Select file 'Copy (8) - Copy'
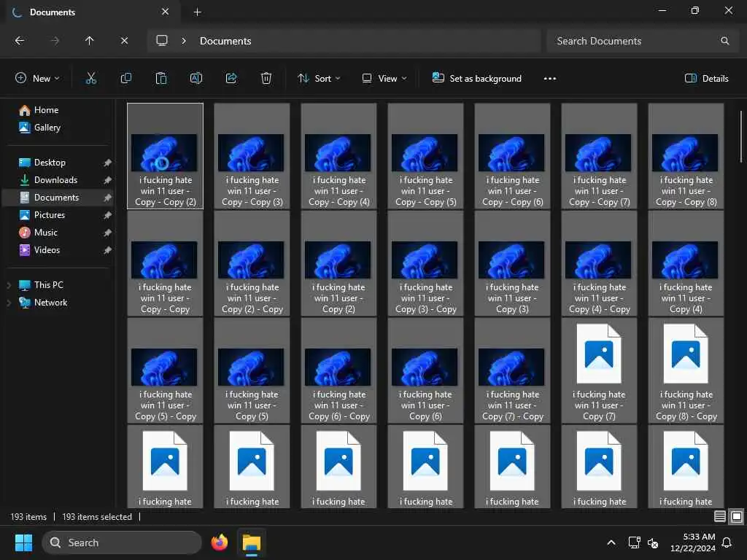747x560 pixels. click(x=686, y=370)
